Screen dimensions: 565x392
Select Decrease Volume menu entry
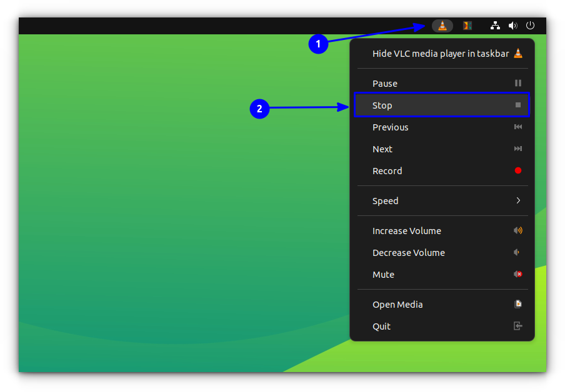pyautogui.click(x=409, y=253)
